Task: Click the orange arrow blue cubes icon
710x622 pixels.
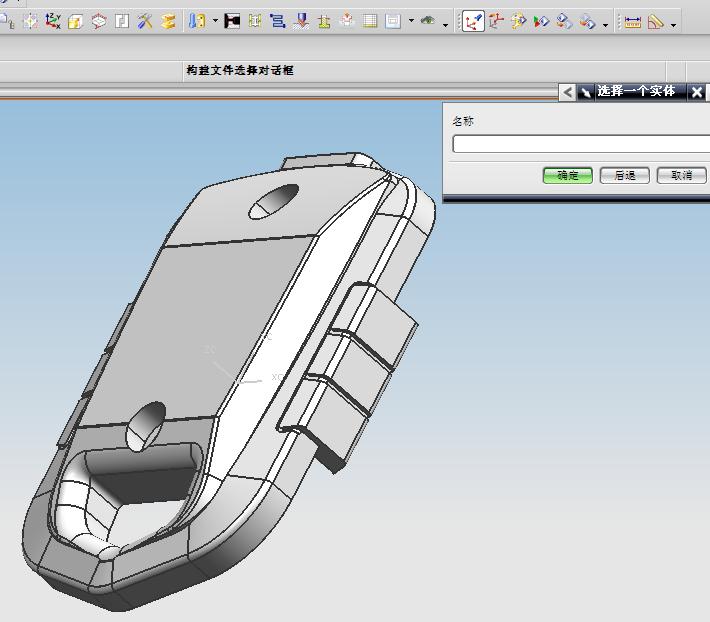Action: pos(588,21)
